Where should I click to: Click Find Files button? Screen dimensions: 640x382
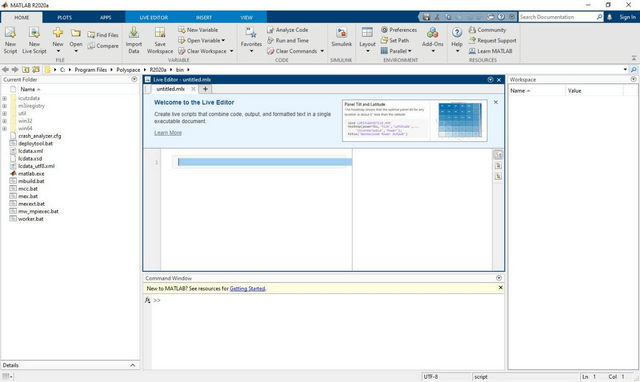point(103,35)
